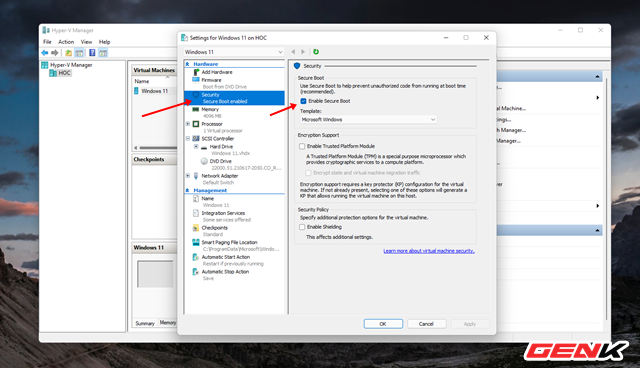Toggle the Show/Hide Console Tree toolbar icon

(79, 53)
